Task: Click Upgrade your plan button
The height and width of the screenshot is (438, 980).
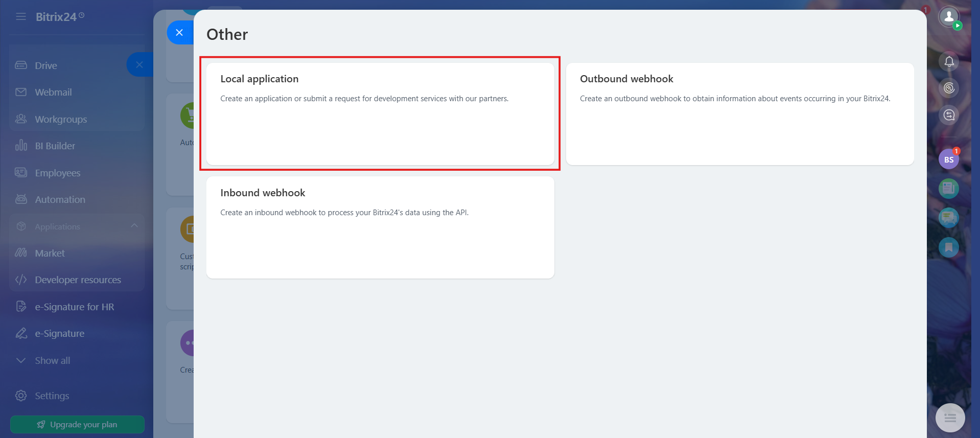Action: coord(77,424)
